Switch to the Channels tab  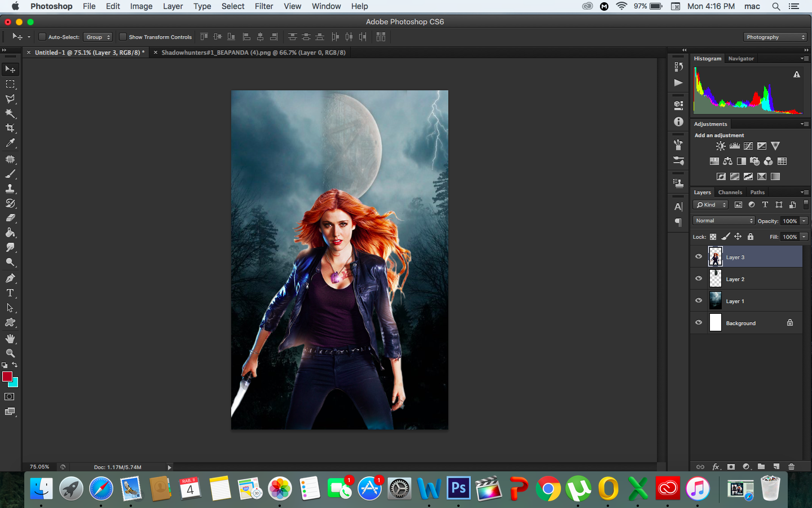point(730,192)
